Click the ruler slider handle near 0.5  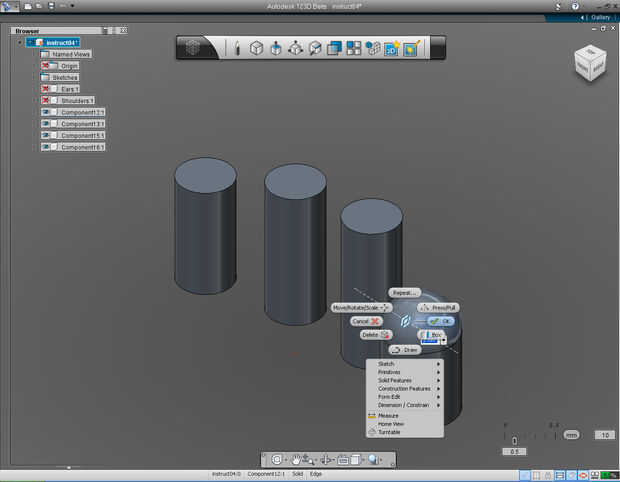514,440
